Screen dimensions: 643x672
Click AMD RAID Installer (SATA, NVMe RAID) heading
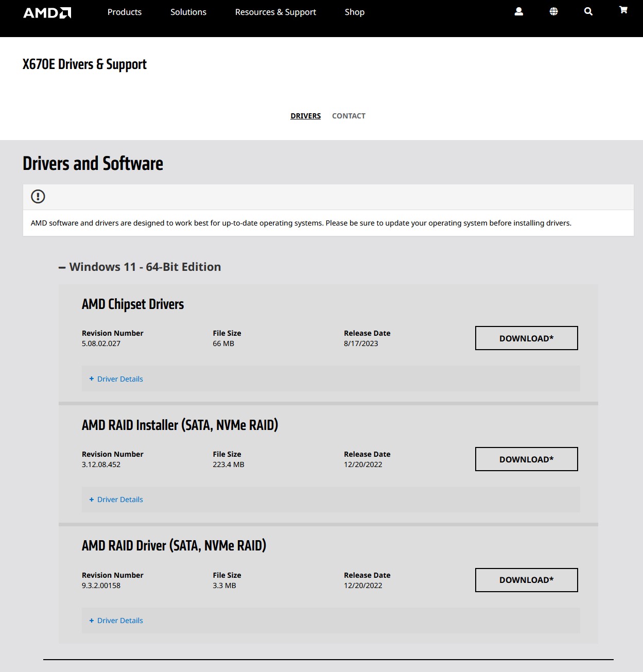[x=180, y=425]
